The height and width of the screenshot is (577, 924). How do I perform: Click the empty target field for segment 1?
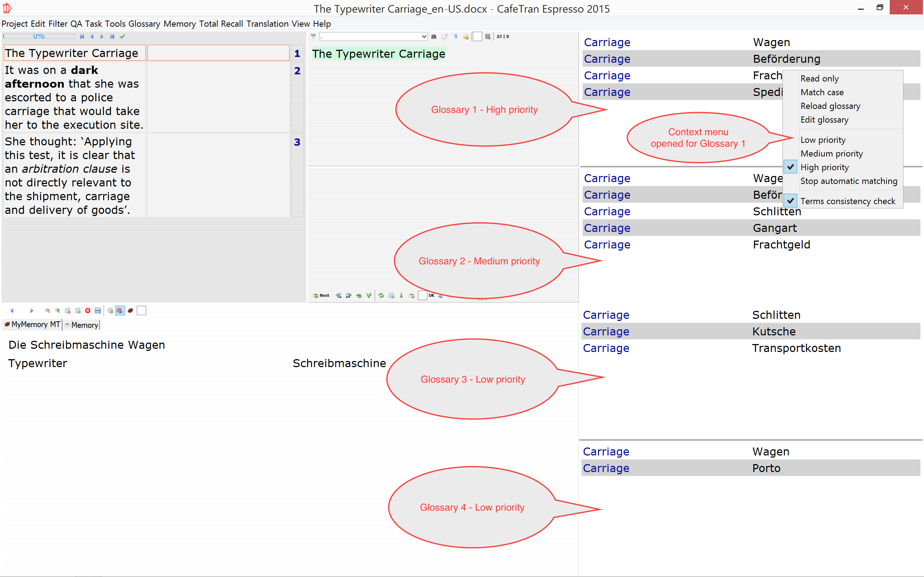coord(218,53)
